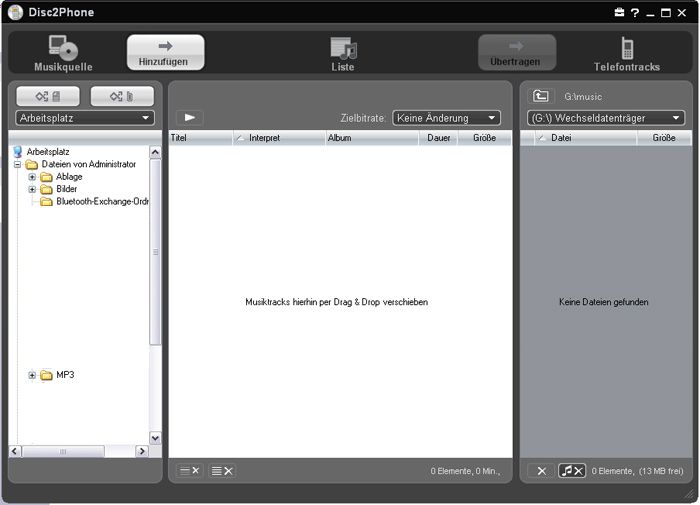Maximize the Disc2Phone window
700x505 pixels.
click(666, 13)
